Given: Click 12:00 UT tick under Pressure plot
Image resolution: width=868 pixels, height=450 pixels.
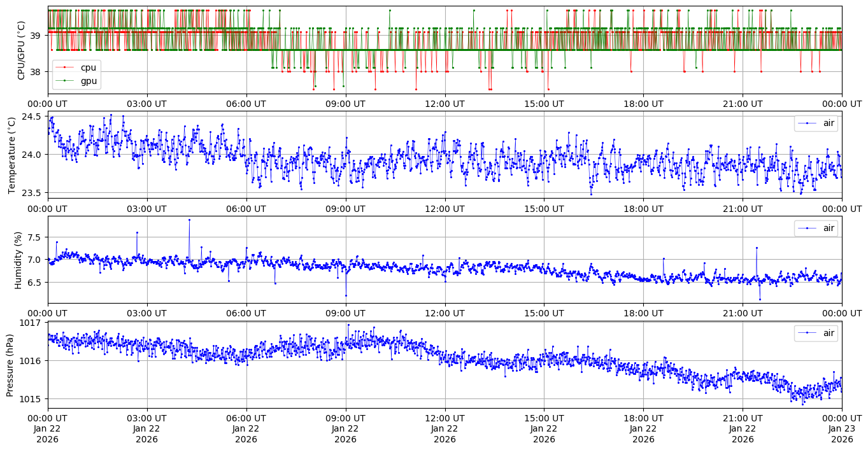Looking at the screenshot, I should pyautogui.click(x=445, y=418).
